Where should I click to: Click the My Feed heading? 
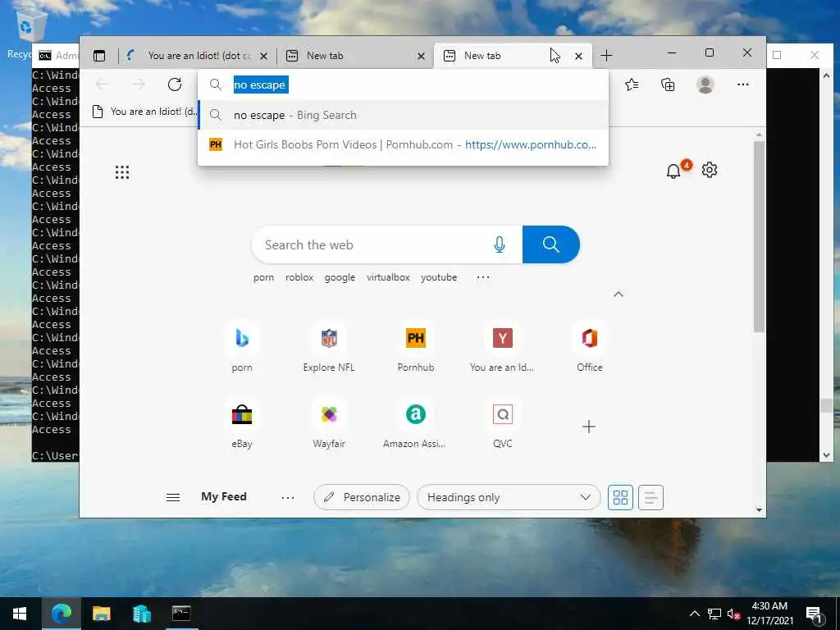coord(224,496)
